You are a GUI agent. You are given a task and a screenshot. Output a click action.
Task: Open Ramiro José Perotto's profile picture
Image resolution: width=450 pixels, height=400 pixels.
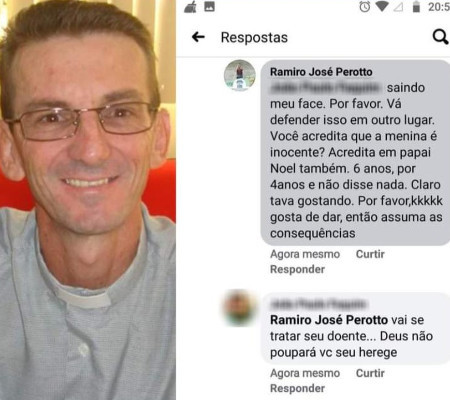click(x=240, y=75)
